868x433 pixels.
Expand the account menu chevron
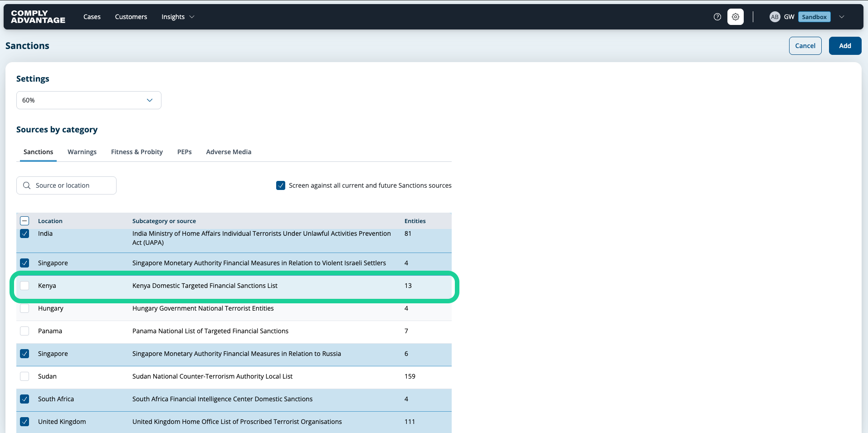(842, 17)
